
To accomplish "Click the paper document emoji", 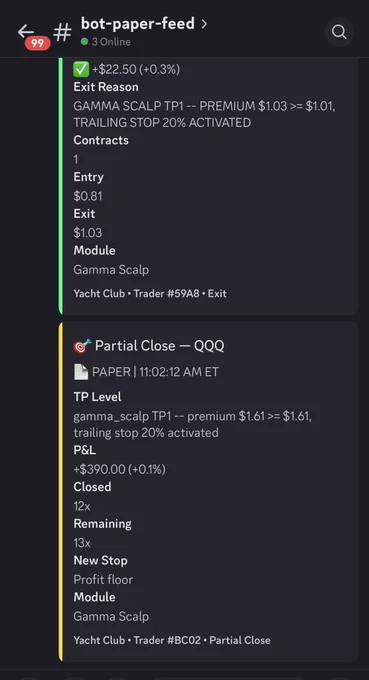I will pyautogui.click(x=81, y=372).
